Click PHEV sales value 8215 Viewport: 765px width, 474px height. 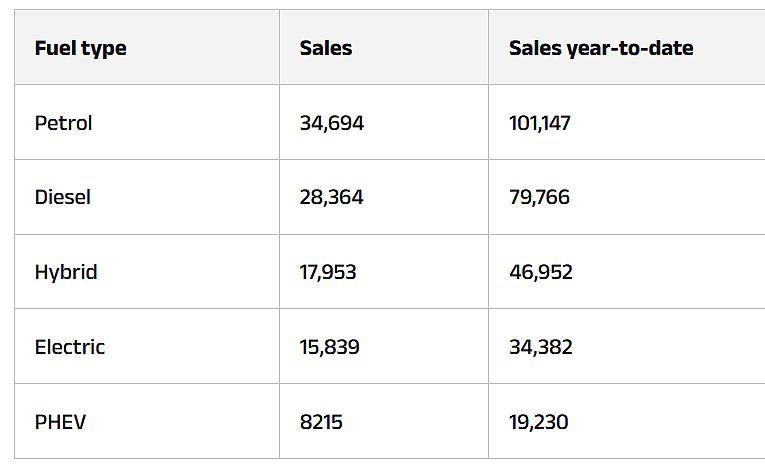tap(321, 422)
